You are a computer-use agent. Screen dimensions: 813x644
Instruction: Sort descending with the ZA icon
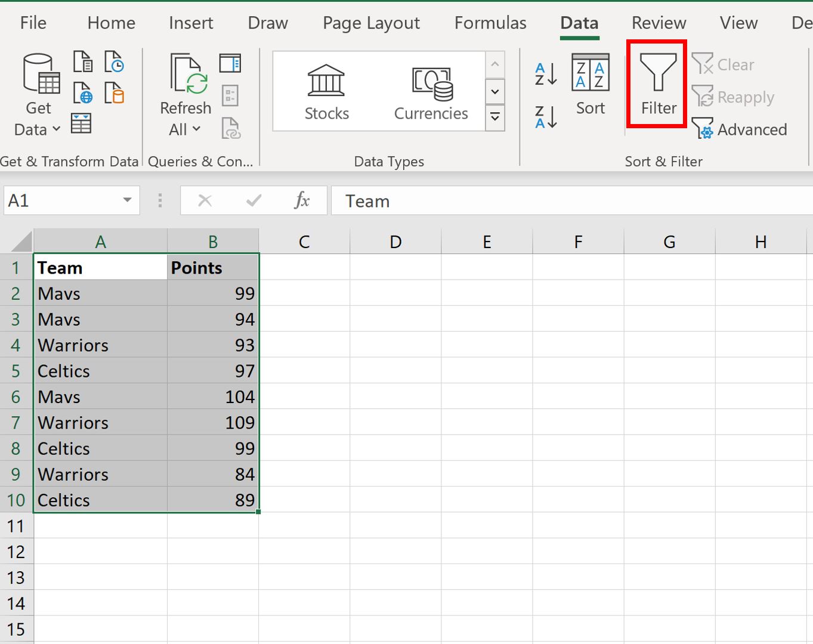click(544, 117)
